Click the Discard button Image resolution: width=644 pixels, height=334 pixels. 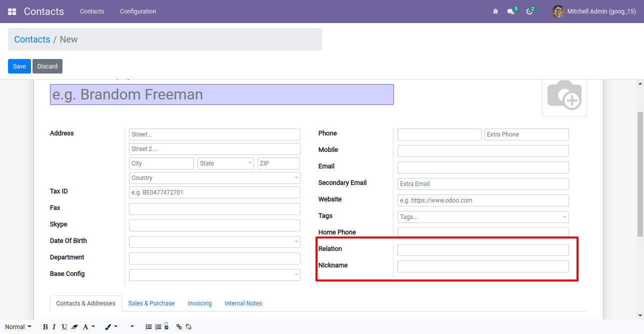47,66
